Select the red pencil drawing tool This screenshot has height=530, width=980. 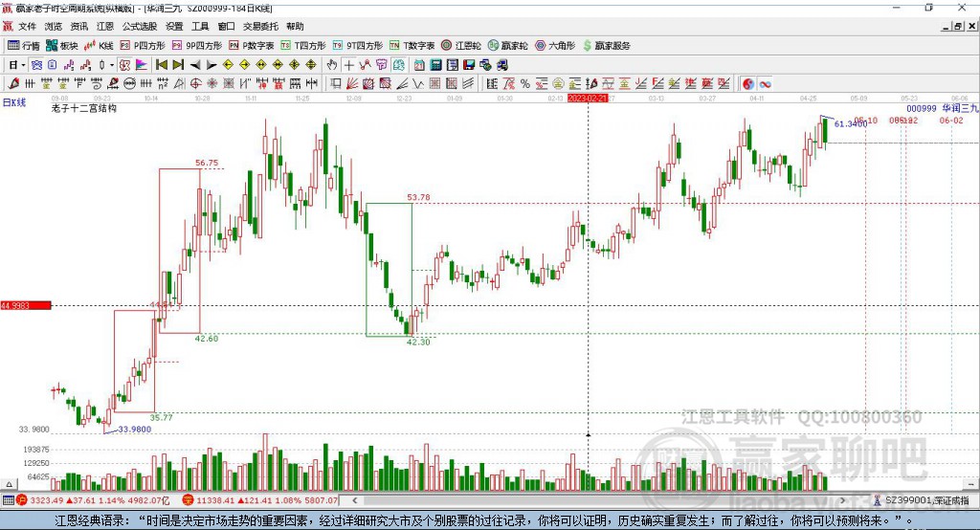point(13,84)
